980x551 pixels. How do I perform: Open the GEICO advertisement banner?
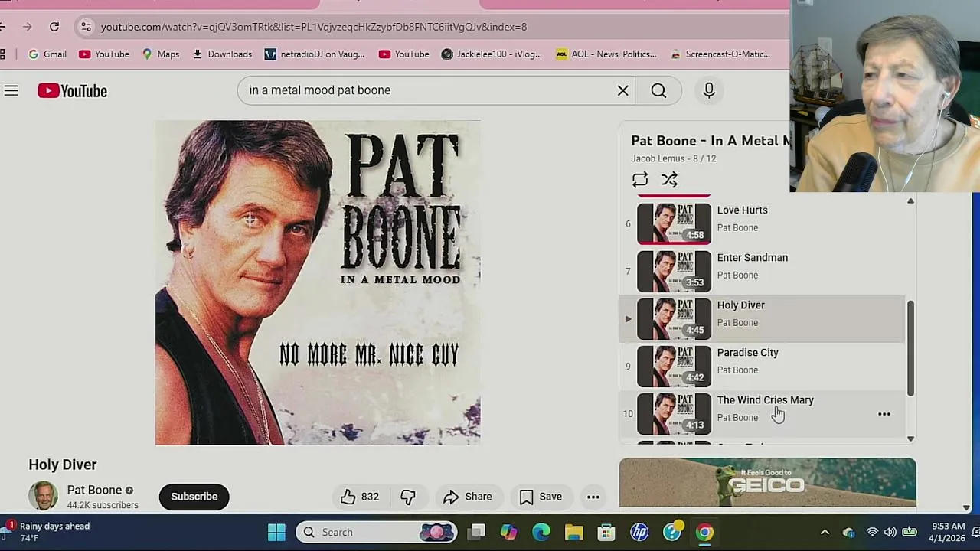[767, 483]
